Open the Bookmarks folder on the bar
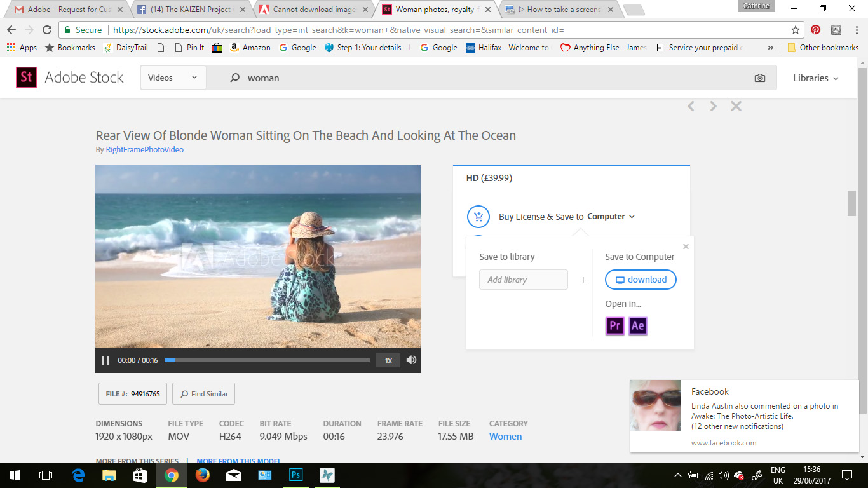Image resolution: width=868 pixels, height=488 pixels. [70, 48]
